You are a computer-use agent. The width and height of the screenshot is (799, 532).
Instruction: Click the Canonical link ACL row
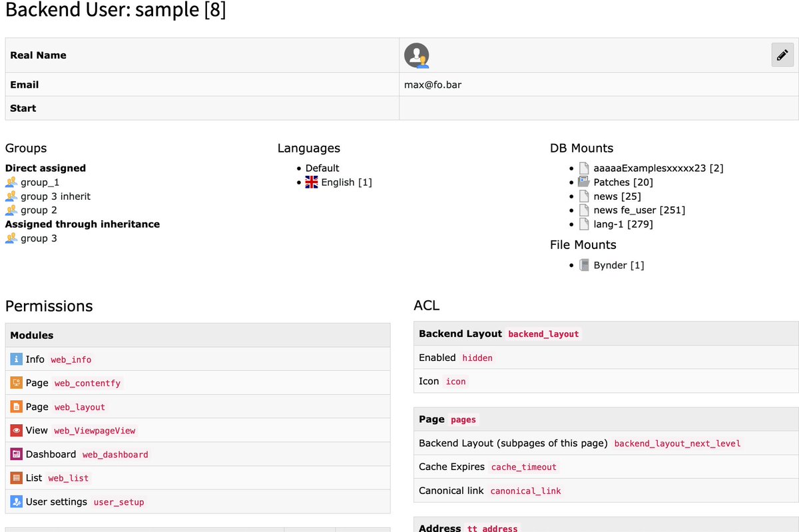coord(606,491)
